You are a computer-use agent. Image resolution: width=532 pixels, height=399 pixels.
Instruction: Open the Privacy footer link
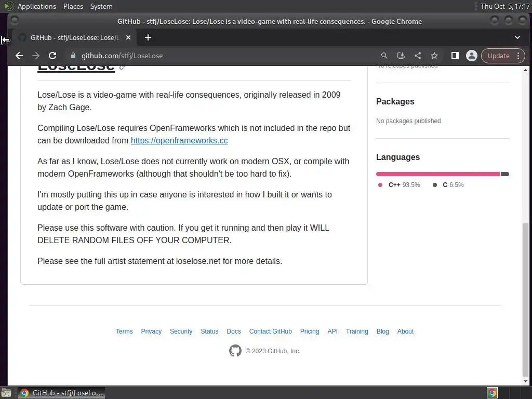click(151, 331)
